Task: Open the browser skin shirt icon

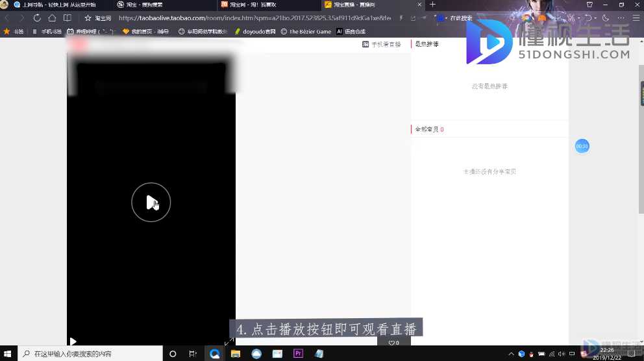Action: pos(589,5)
